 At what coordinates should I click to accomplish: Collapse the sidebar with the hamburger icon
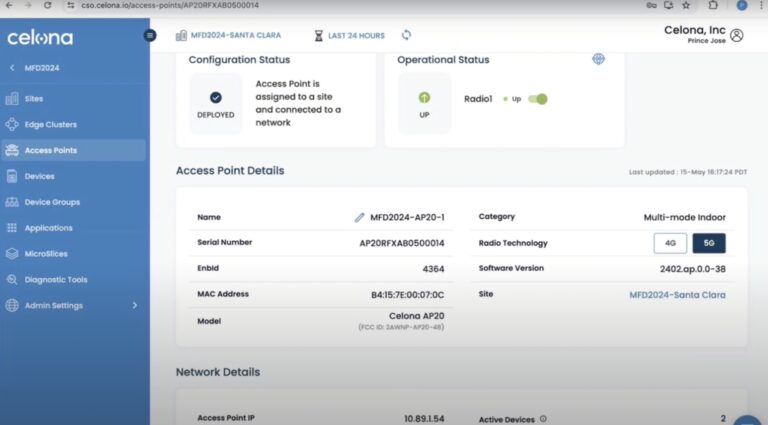150,35
